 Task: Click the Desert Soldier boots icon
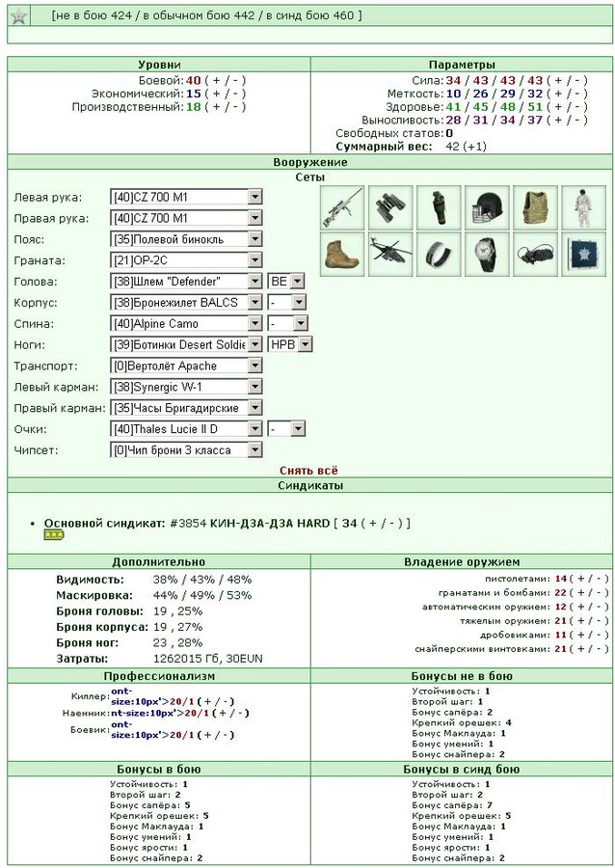click(343, 254)
